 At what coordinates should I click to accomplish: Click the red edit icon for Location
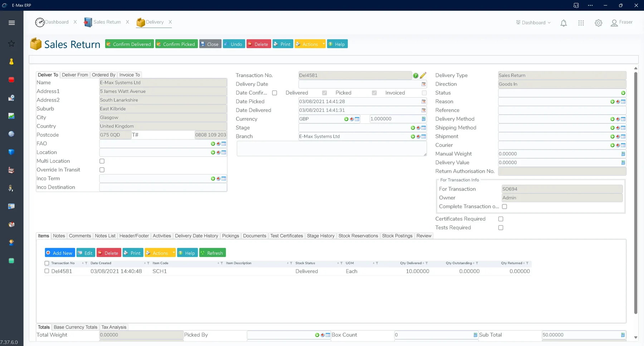tap(218, 152)
